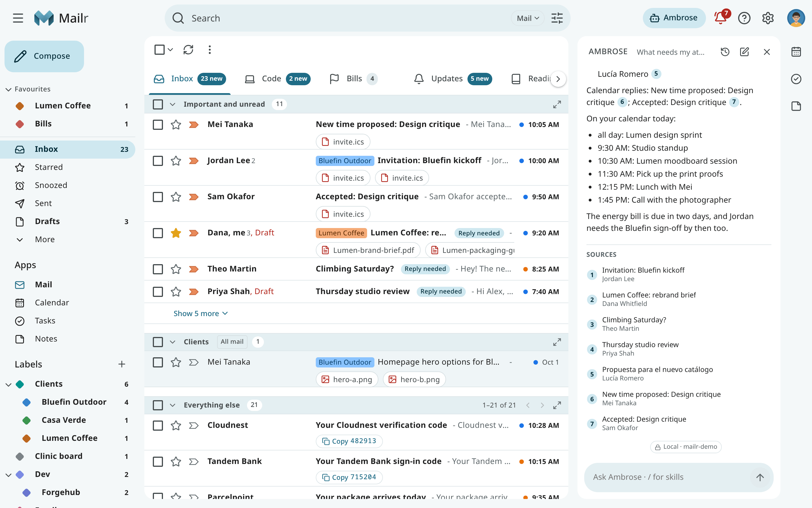Open the settings gear
Screen dimensions: 812x508
point(768,18)
